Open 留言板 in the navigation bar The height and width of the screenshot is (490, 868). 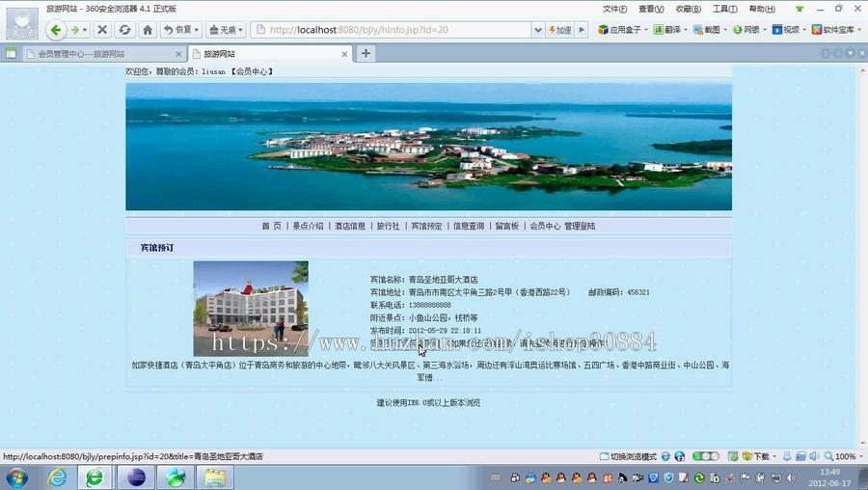(507, 226)
